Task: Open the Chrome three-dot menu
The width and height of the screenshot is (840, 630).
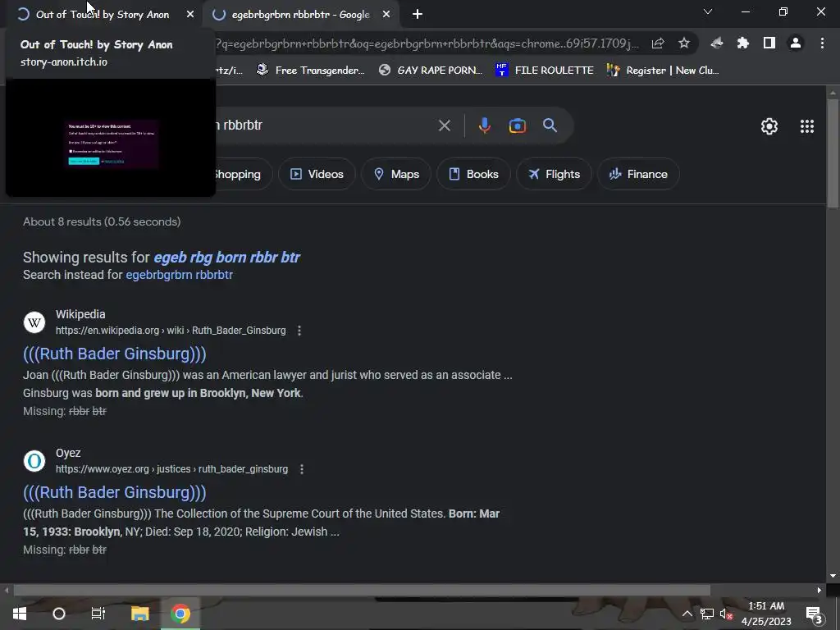Action: [x=822, y=43]
